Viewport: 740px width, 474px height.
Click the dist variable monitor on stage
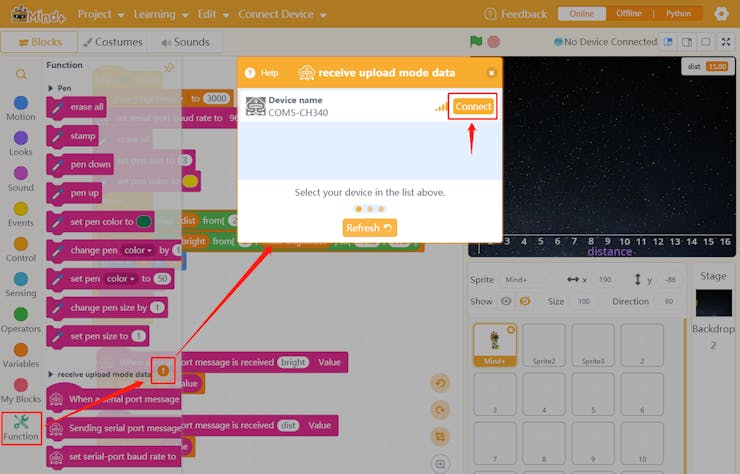point(707,67)
